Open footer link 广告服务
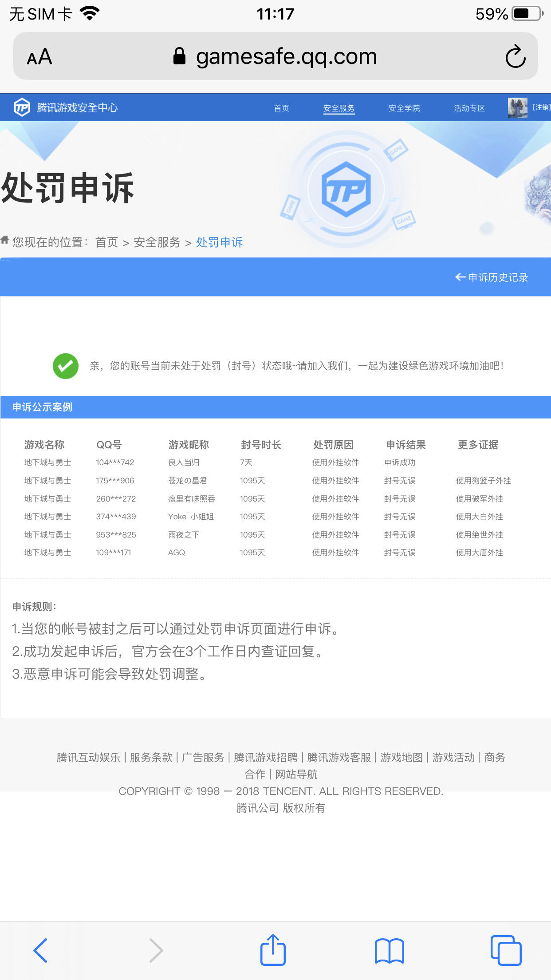 [203, 757]
